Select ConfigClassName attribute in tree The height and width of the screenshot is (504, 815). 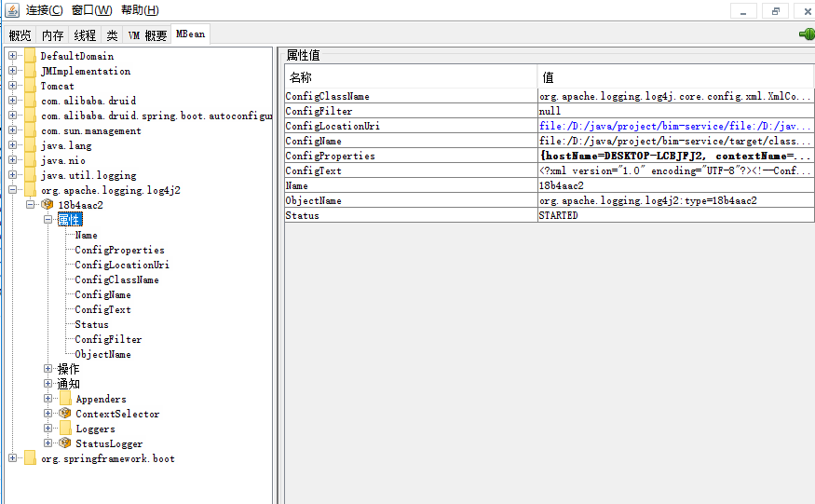[x=117, y=279]
